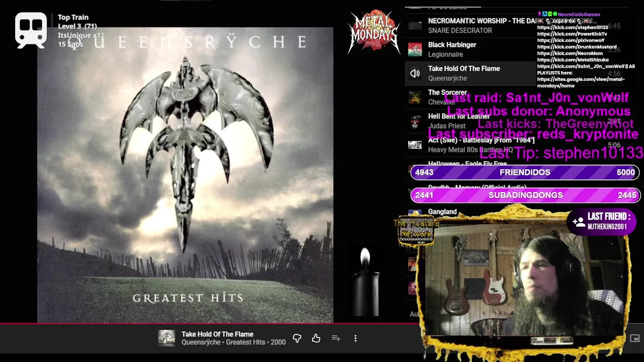Open the "Queensrÿche • Greatest Hits • 2000" link

(x=233, y=342)
